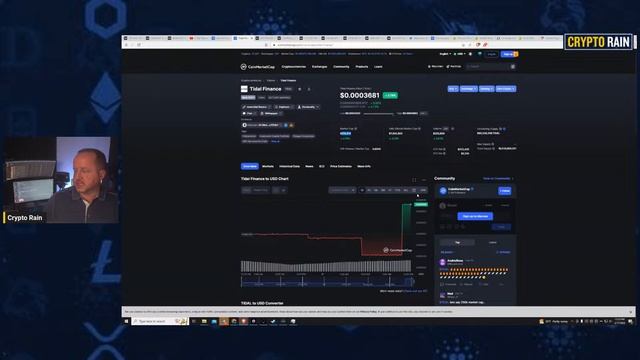
Task: Click the green price change percentage badge
Action: pos(390,96)
